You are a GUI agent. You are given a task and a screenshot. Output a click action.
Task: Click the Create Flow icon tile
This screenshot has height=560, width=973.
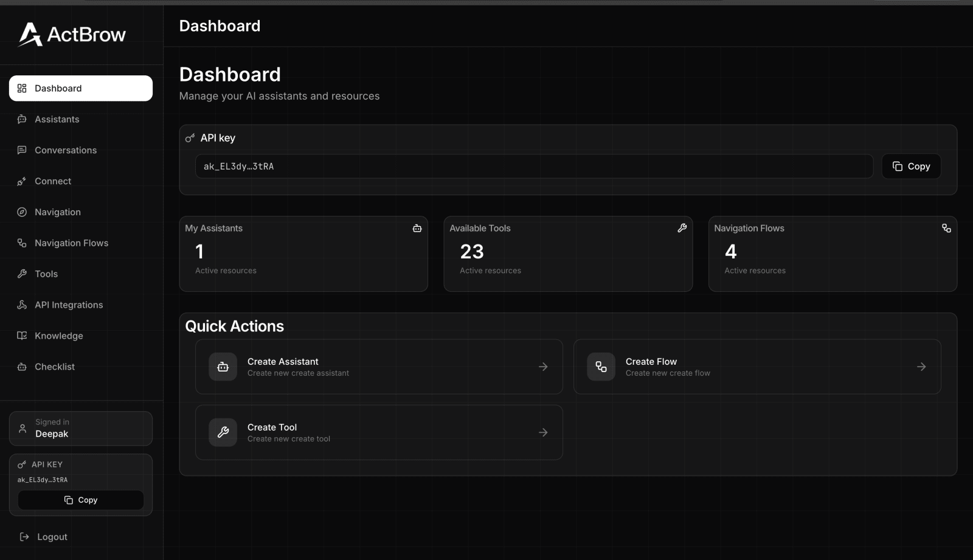[x=601, y=367]
